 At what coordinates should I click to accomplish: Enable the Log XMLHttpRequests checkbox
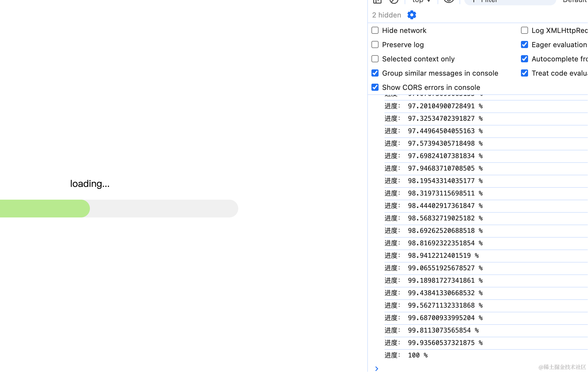[x=525, y=30]
